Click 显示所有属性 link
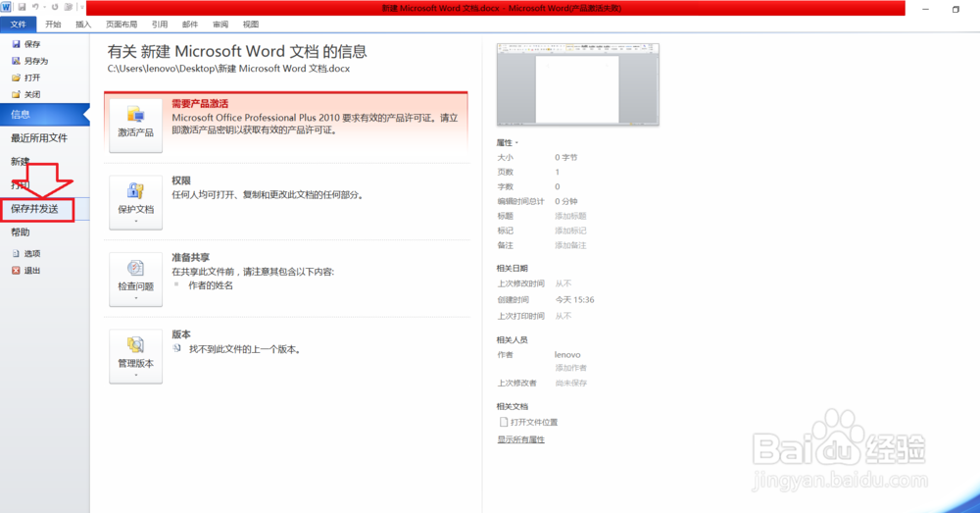Viewport: 980px width, 513px height. click(x=520, y=439)
